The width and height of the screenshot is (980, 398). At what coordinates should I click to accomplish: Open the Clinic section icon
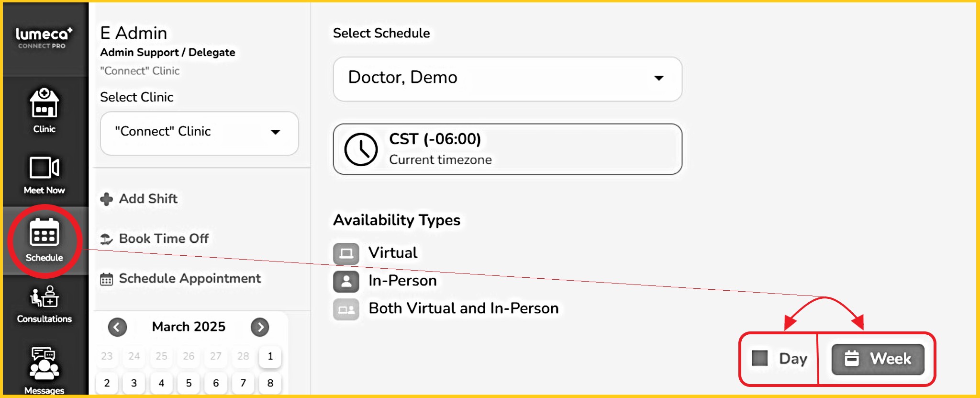click(x=44, y=103)
